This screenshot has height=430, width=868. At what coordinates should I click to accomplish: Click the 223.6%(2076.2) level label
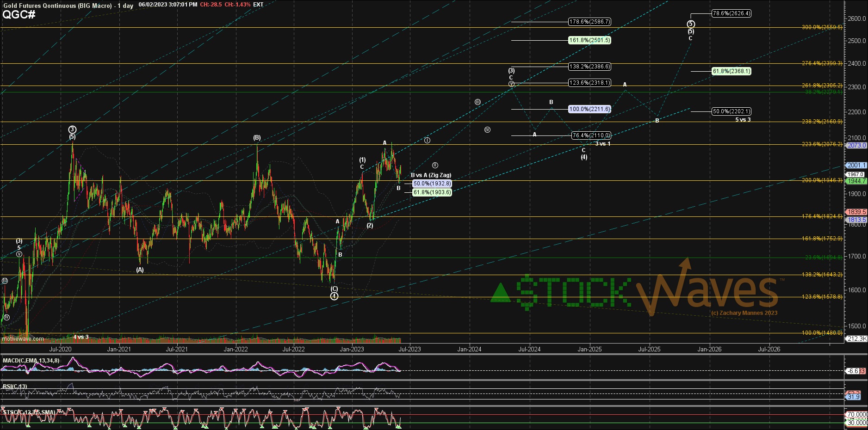point(822,144)
